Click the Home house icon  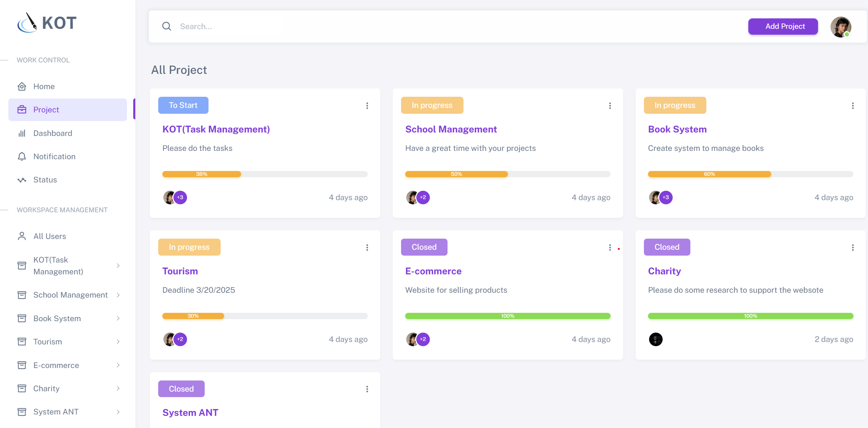[x=22, y=86]
